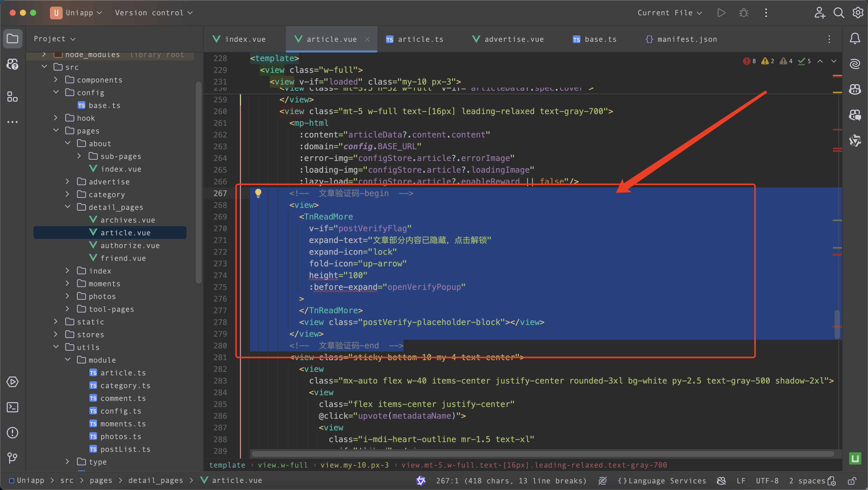Image resolution: width=868 pixels, height=490 pixels.
Task: Click the Debug bug icon
Action: [744, 13]
